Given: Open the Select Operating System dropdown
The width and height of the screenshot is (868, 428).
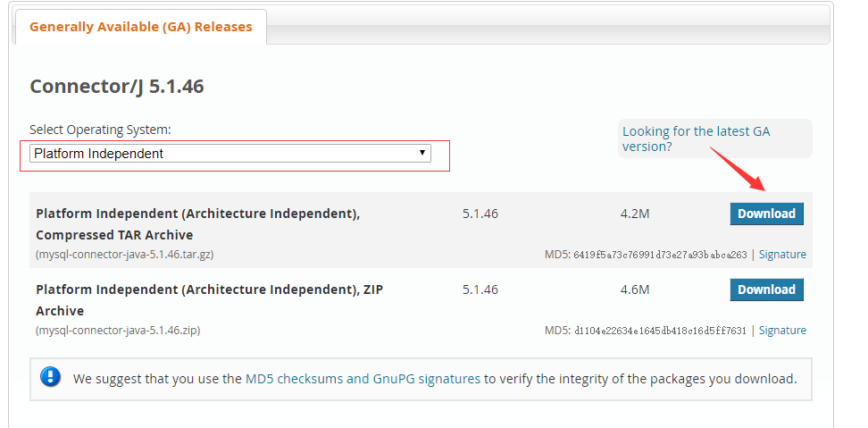Looking at the screenshot, I should [x=230, y=154].
